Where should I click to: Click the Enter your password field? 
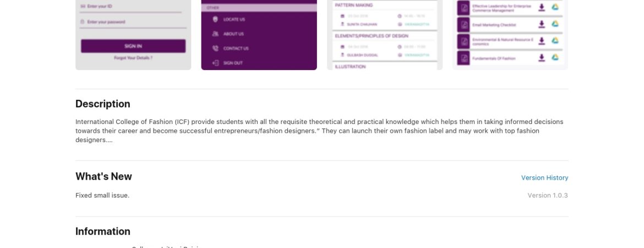pos(133,22)
